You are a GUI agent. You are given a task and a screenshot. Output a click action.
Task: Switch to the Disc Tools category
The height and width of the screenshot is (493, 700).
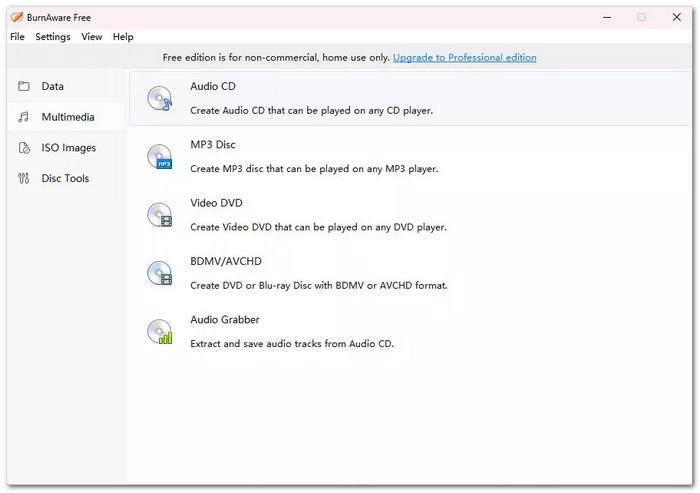67,179
